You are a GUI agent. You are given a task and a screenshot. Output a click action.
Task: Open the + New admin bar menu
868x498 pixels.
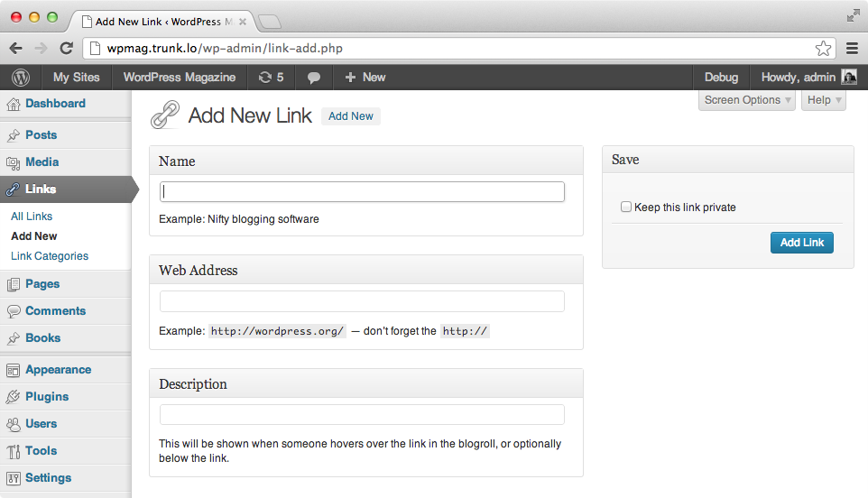(365, 78)
